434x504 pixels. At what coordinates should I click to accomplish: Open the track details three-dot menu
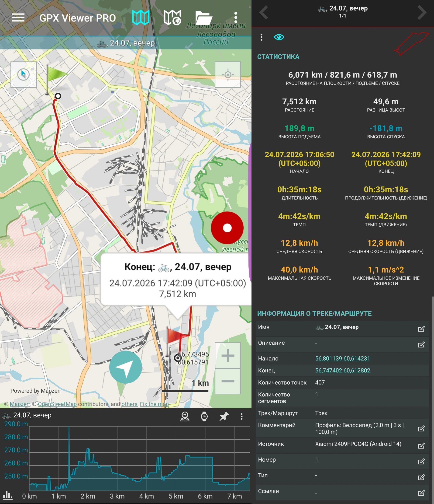coord(262,37)
